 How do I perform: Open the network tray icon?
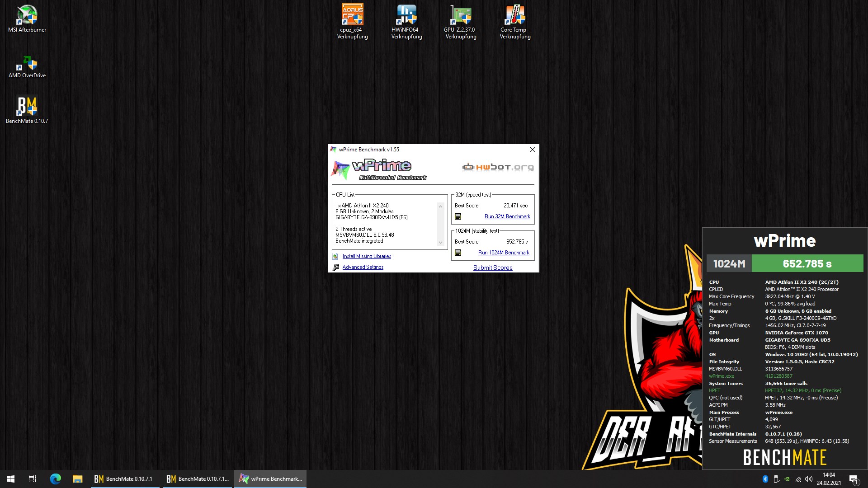798,479
